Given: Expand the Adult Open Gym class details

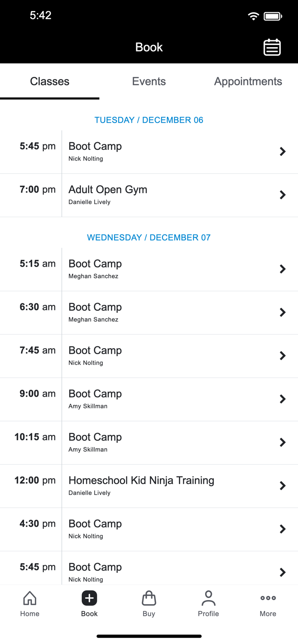Looking at the screenshot, I should point(283,194).
